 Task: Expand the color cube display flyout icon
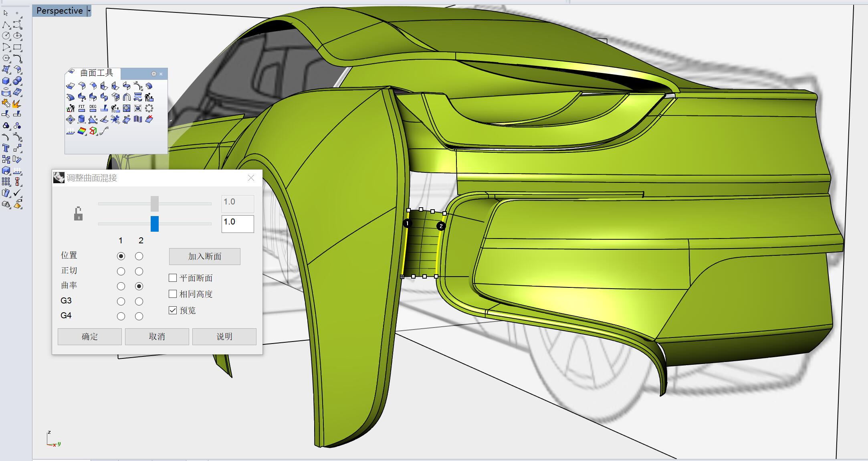[93, 131]
